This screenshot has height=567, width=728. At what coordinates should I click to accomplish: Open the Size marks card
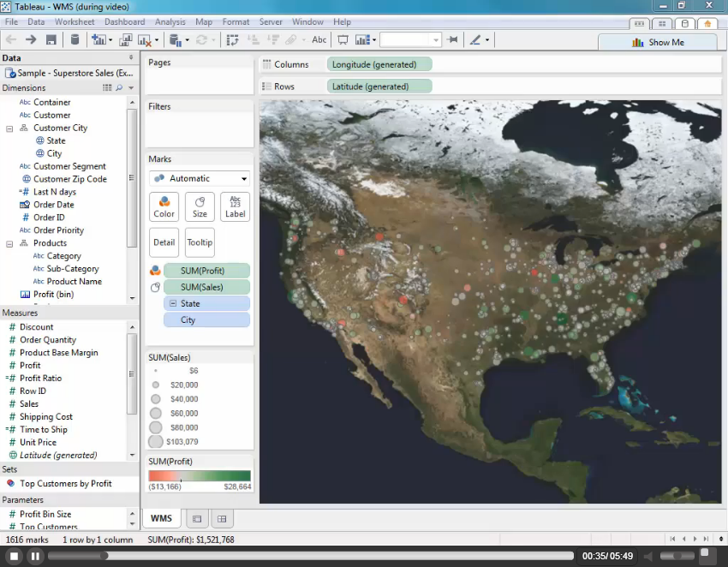coord(200,206)
